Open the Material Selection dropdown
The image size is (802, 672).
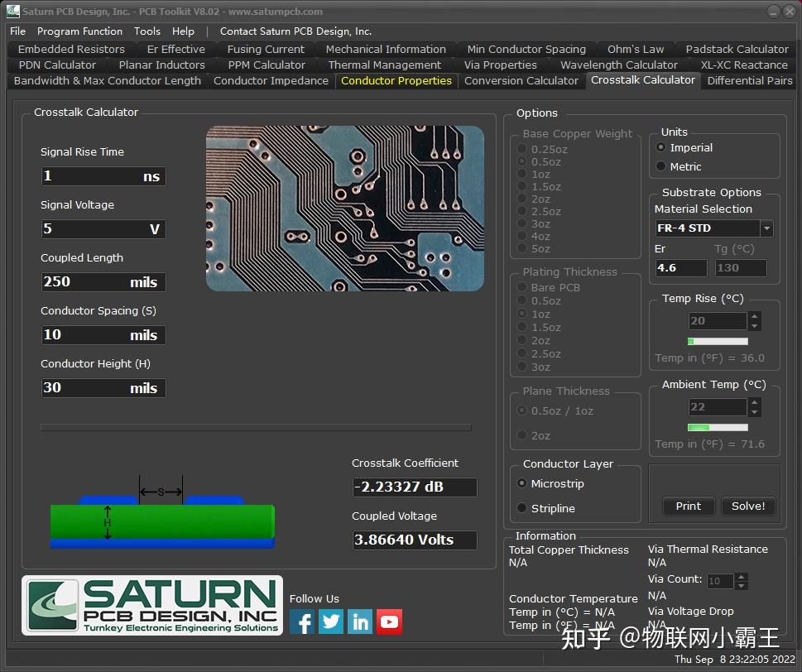pyautogui.click(x=766, y=228)
